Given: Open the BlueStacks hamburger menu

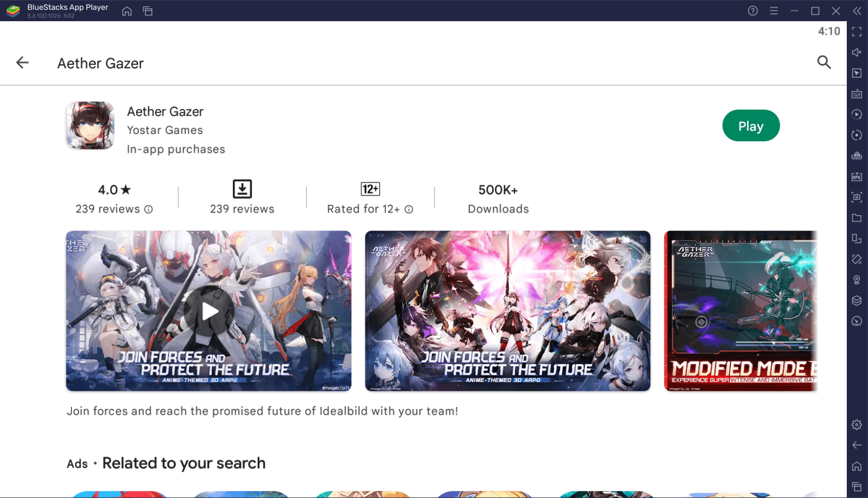Looking at the screenshot, I should click(774, 11).
